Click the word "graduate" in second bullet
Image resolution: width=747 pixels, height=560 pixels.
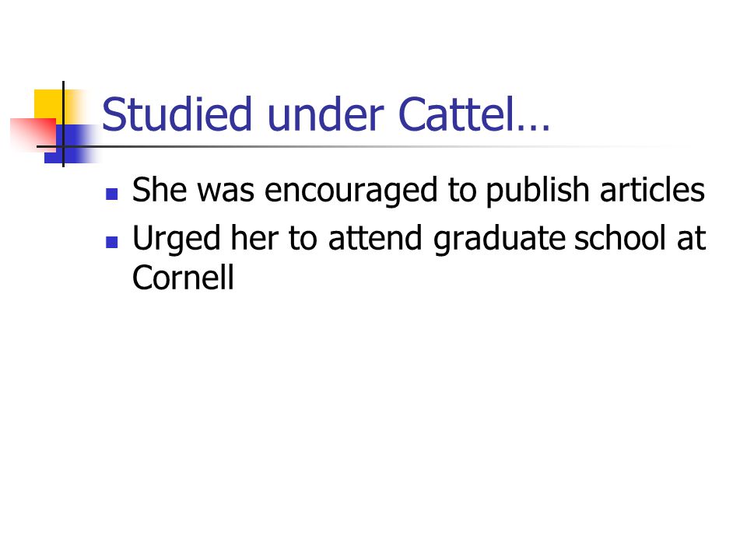click(x=499, y=239)
